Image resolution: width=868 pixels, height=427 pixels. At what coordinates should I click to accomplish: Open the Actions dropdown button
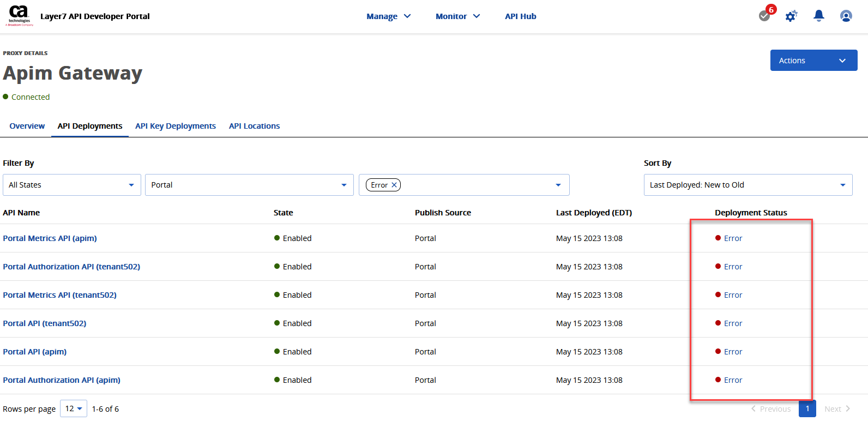point(813,61)
